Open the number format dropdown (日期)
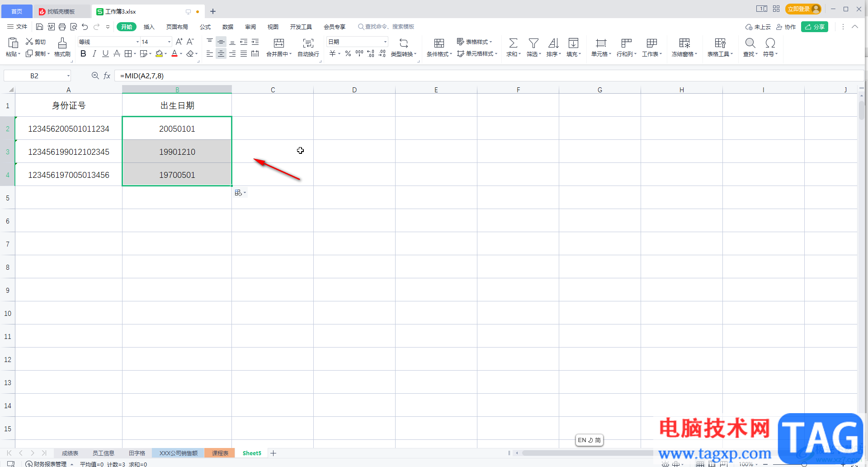 [x=385, y=42]
